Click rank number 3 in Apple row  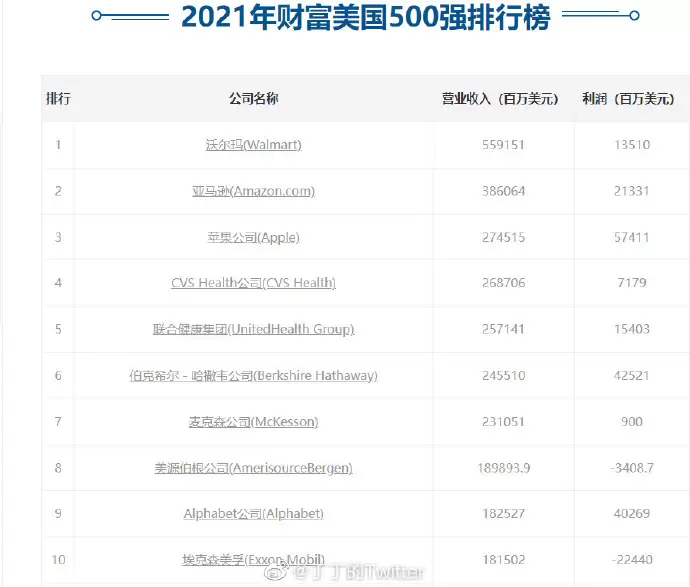pyautogui.click(x=58, y=238)
